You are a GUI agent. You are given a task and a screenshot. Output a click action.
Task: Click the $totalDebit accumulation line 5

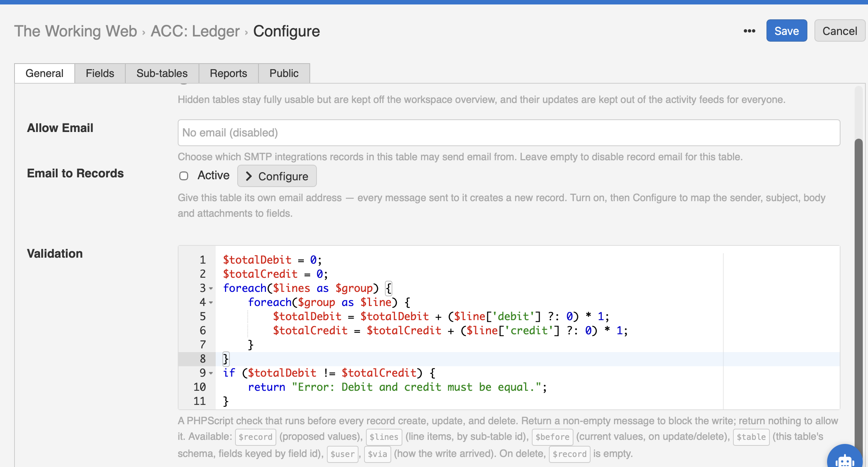point(441,316)
